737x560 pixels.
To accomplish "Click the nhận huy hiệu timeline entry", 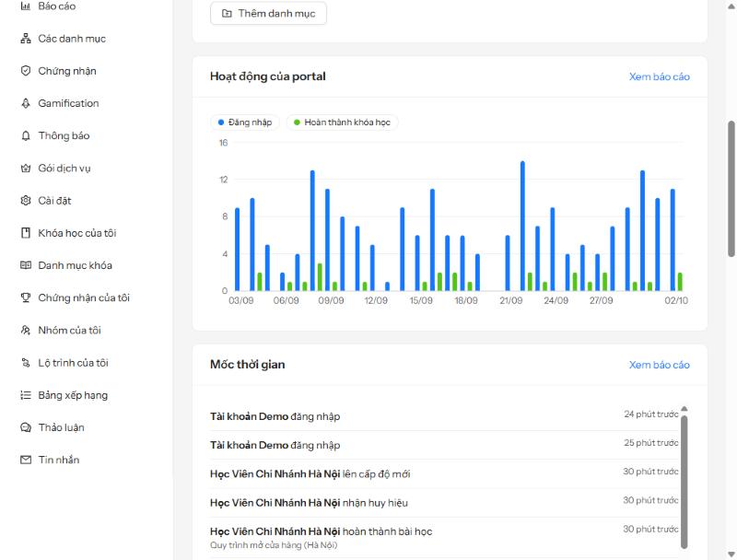I will 444,503.
